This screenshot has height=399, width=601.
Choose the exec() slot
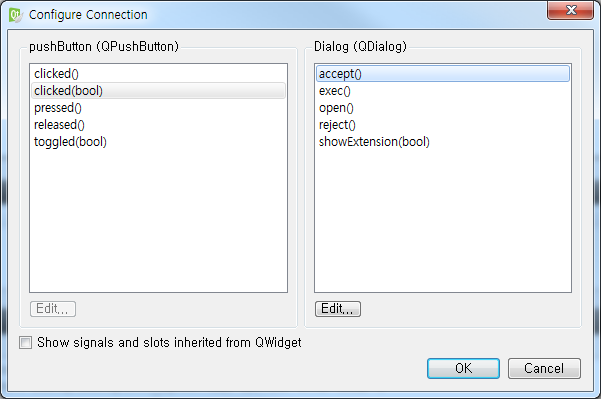click(443, 91)
